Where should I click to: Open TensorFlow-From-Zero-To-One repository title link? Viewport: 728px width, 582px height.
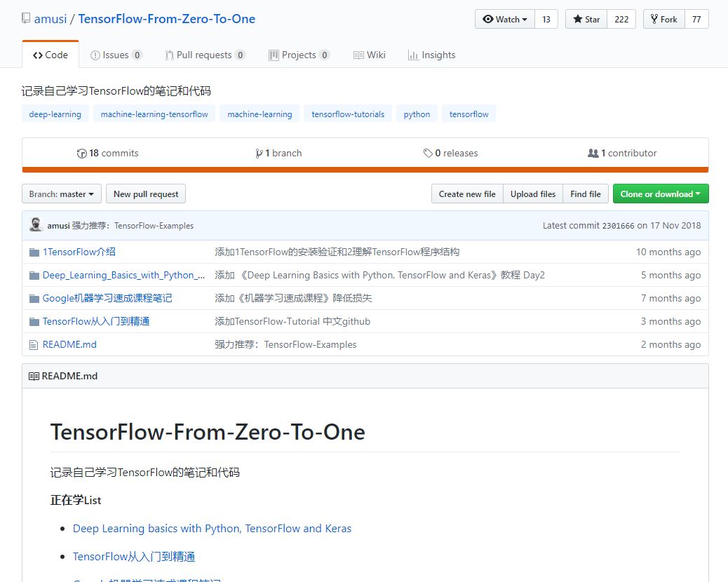(167, 19)
